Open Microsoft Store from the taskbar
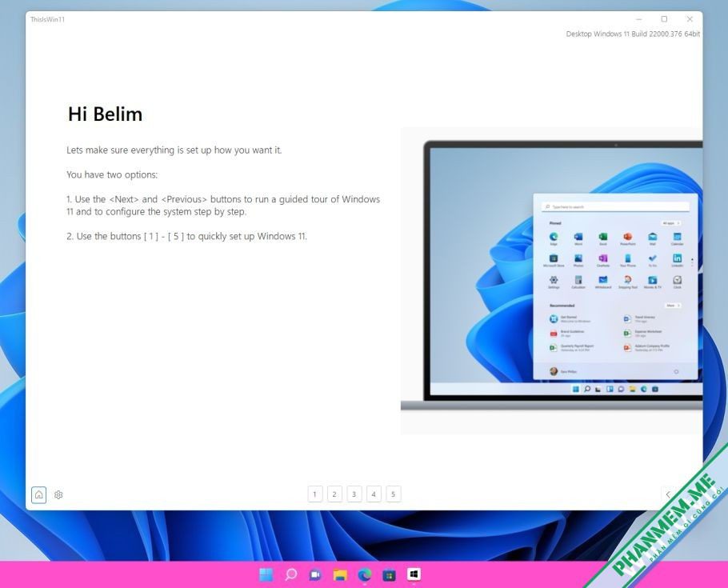Screen dimensions: 728x588 click(389, 574)
